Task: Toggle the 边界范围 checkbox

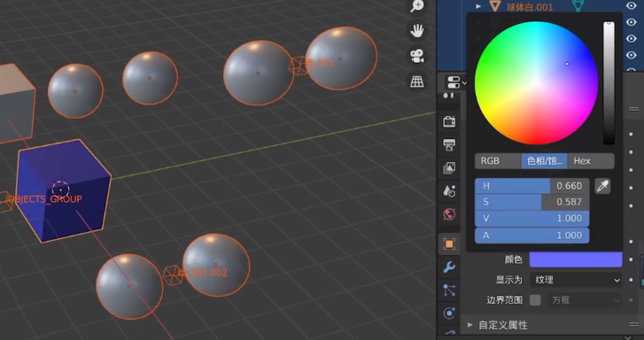Action: [535, 300]
